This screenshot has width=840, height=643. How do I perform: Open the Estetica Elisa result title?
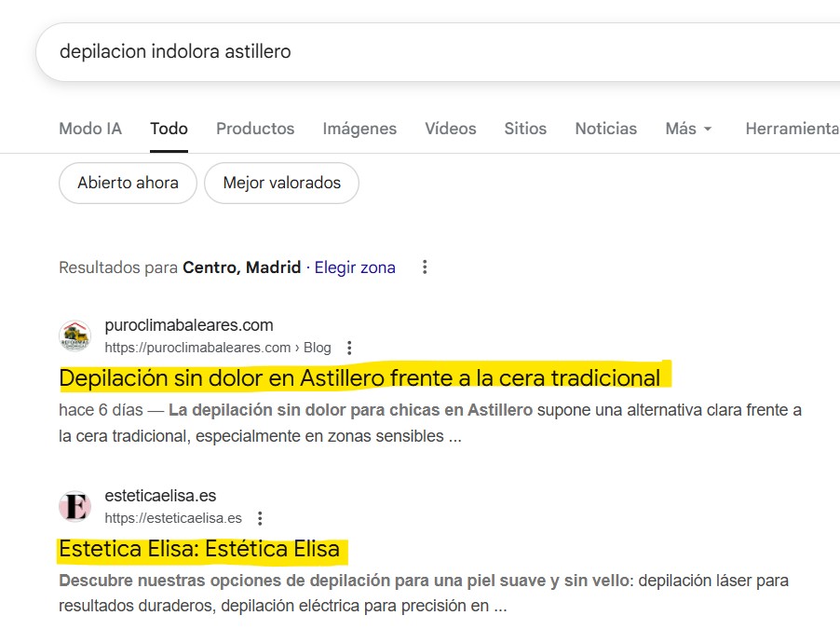point(199,549)
